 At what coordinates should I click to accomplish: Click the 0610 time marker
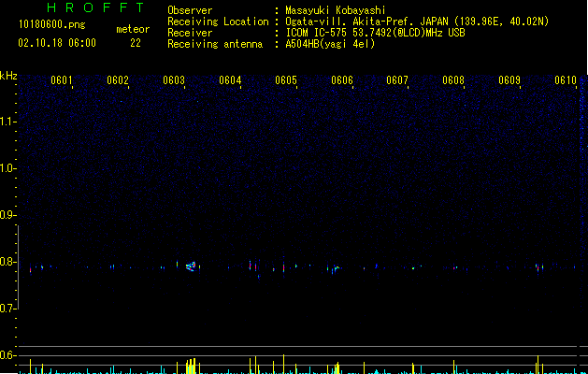coord(566,80)
